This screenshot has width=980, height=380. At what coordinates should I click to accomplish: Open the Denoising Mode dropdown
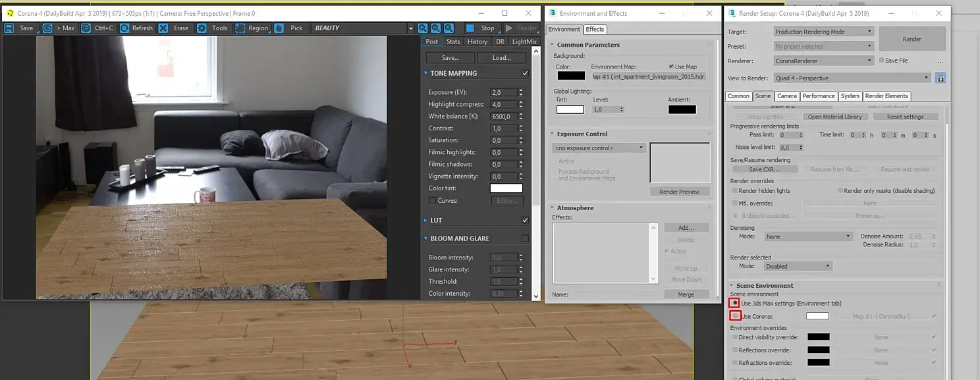click(x=808, y=236)
